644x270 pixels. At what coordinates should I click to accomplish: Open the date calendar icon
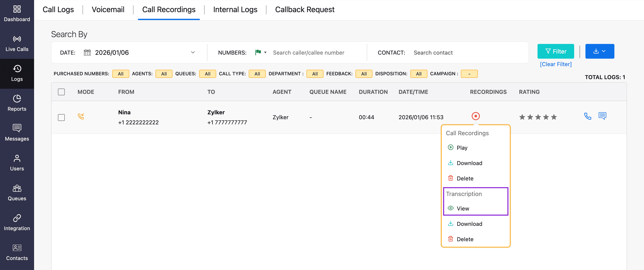tap(87, 53)
